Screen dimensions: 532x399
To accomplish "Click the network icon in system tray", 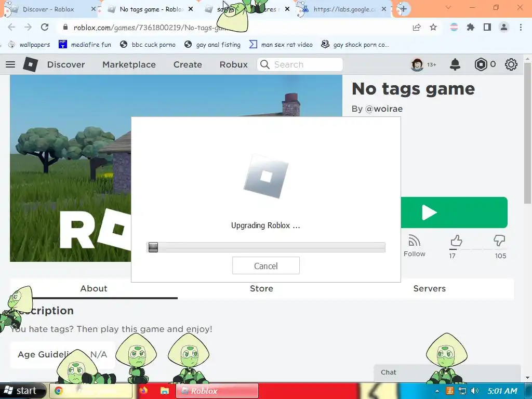I will pos(462,391).
